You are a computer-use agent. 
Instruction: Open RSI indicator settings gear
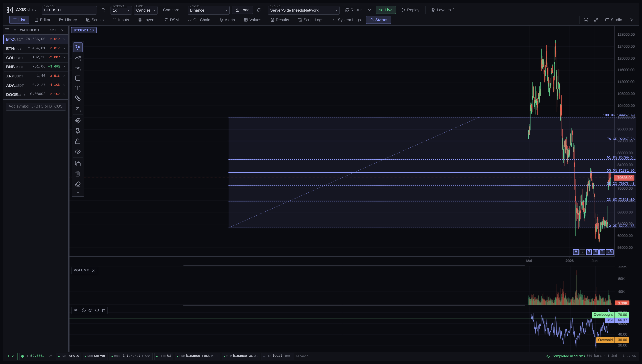84,311
